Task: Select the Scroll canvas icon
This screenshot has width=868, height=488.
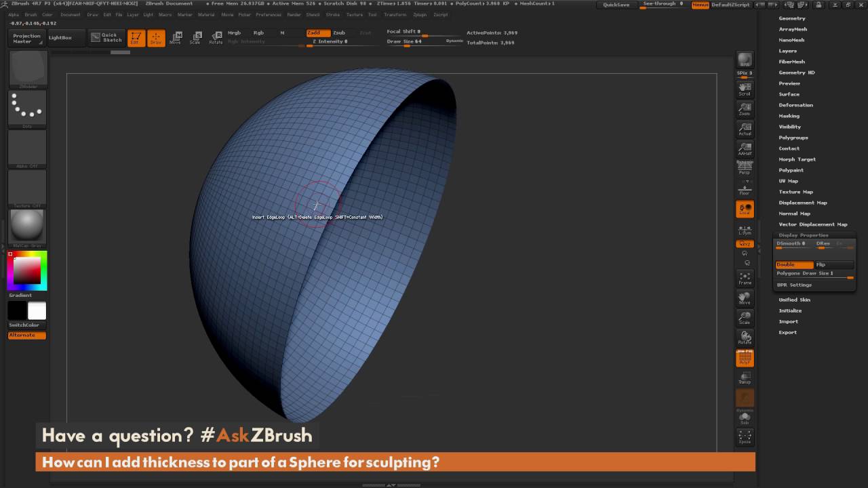Action: click(745, 89)
